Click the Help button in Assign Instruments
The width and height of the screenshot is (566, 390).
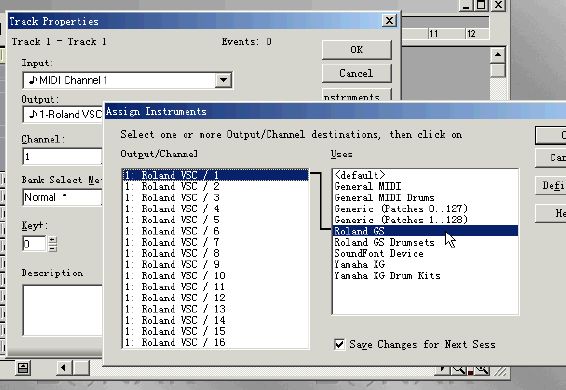tap(551, 213)
